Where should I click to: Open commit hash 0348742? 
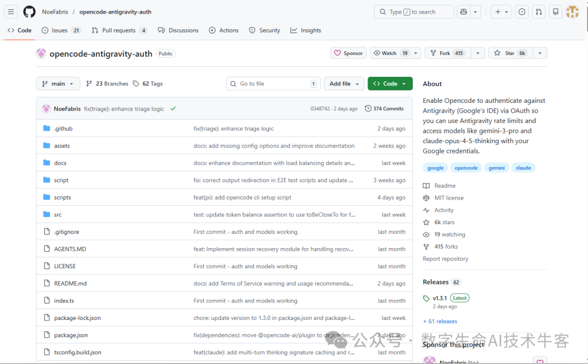click(x=320, y=109)
